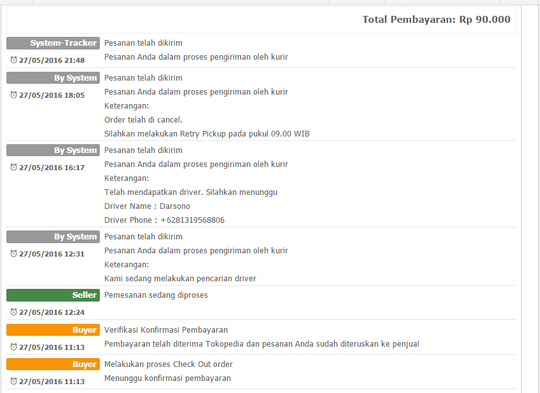Click 'Driver Name : Darsono' line
Viewport: 540px width, 393px height.
point(147,206)
